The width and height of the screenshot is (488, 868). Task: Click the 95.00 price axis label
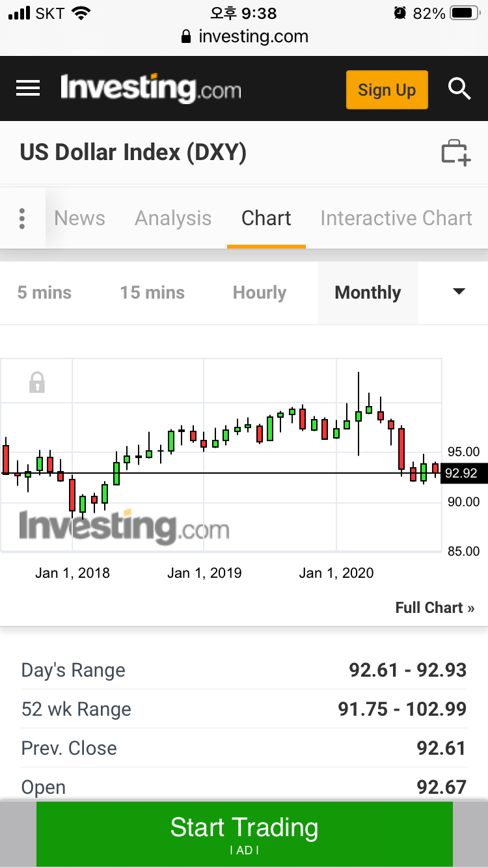click(463, 452)
